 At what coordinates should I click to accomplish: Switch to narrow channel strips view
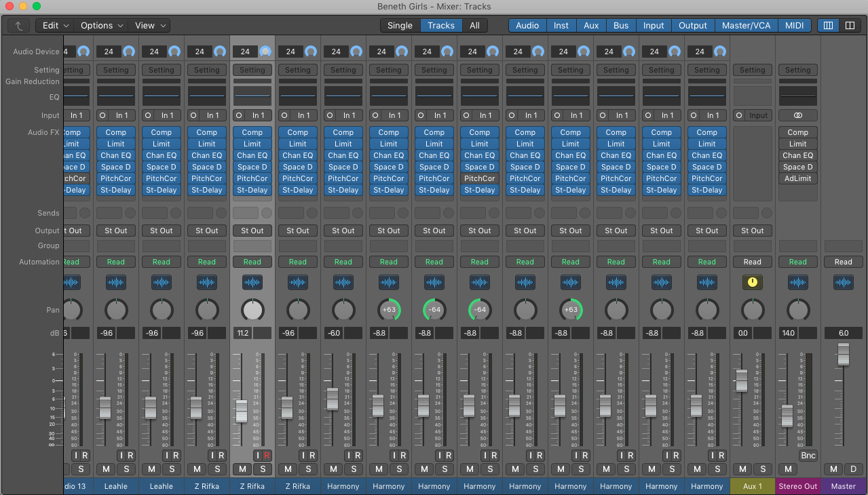[x=828, y=26]
